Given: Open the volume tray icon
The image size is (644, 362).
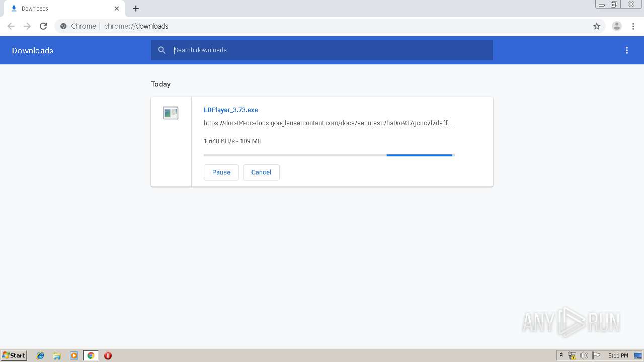Looking at the screenshot, I should (x=584, y=355).
